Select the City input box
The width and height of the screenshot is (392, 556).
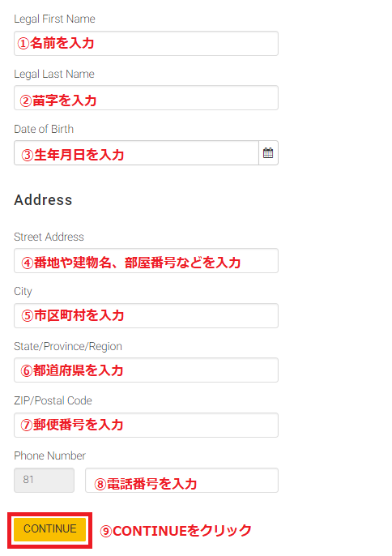pyautogui.click(x=146, y=315)
